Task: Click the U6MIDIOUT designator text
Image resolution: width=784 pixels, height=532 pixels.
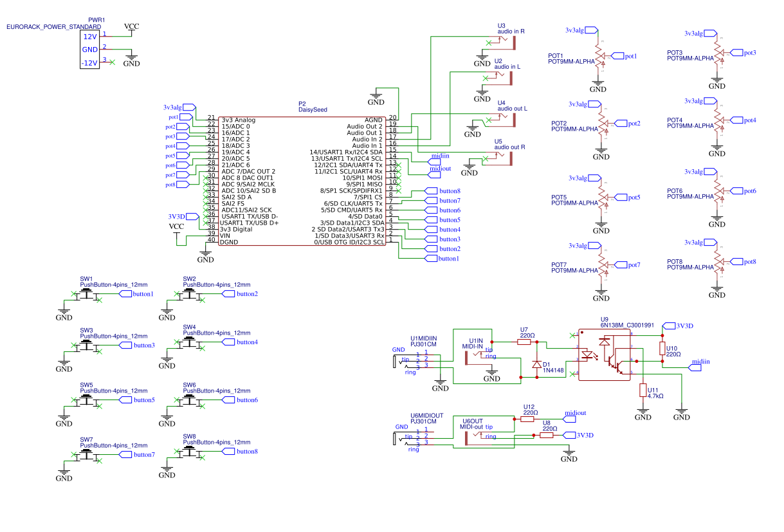Action: coord(427,415)
